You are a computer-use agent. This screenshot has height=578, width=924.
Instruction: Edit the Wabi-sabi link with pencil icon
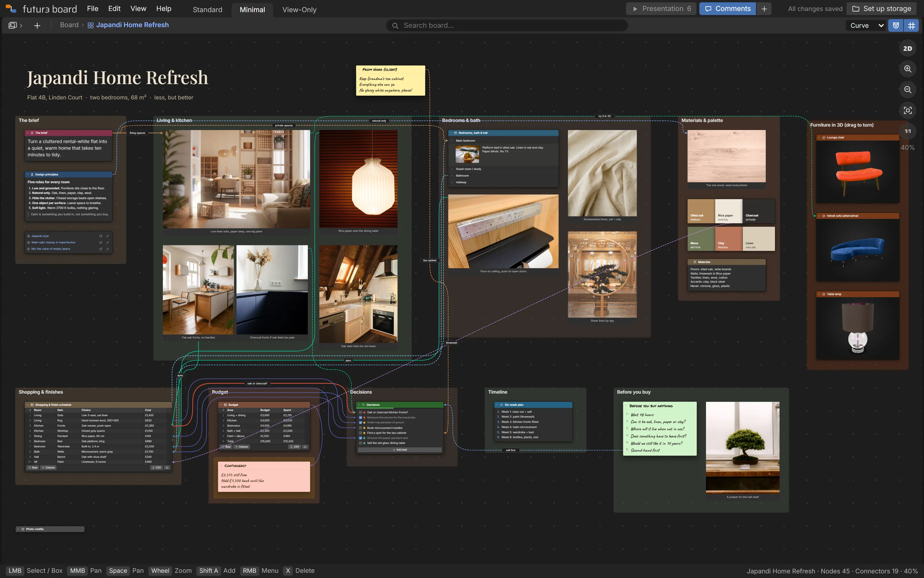point(108,242)
